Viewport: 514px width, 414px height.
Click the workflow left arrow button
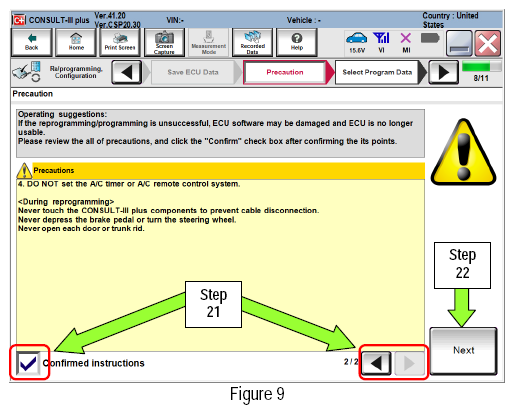(x=127, y=72)
